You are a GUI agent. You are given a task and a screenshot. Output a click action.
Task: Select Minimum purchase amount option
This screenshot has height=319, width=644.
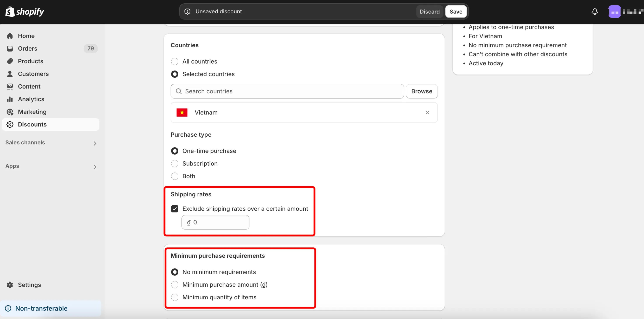[x=174, y=285]
